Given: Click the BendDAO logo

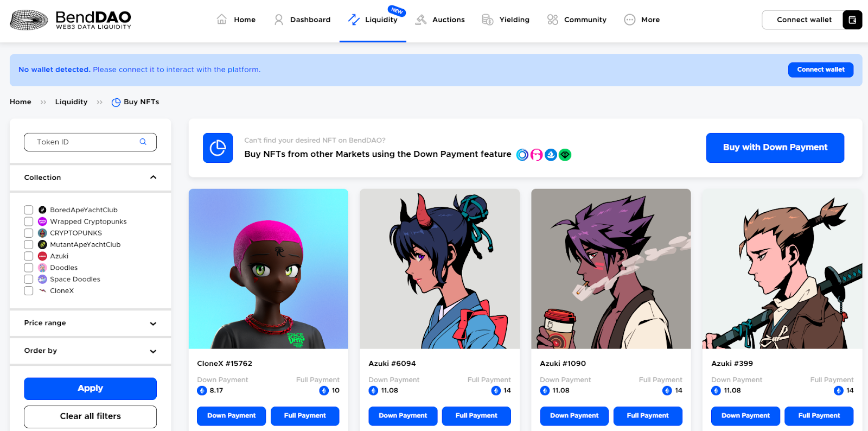Looking at the screenshot, I should point(71,20).
